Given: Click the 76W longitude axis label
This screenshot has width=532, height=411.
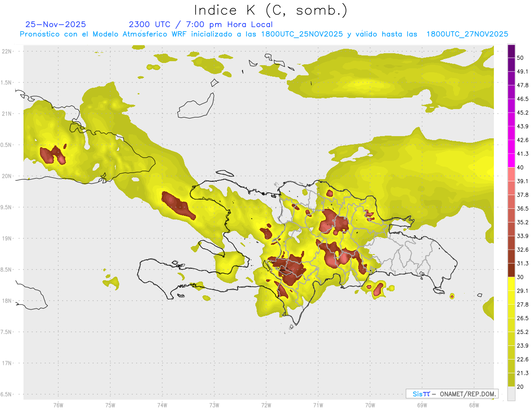Looking at the screenshot, I should [58, 405].
